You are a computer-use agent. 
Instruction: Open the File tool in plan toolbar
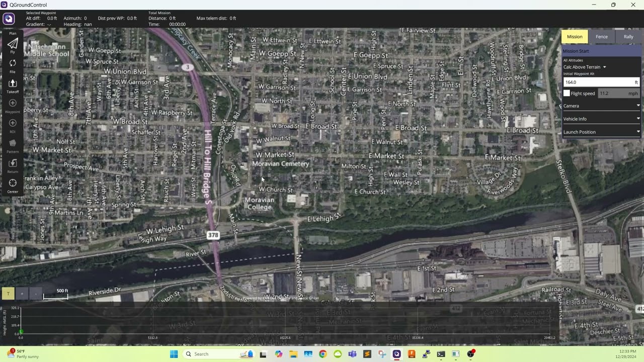(13, 66)
